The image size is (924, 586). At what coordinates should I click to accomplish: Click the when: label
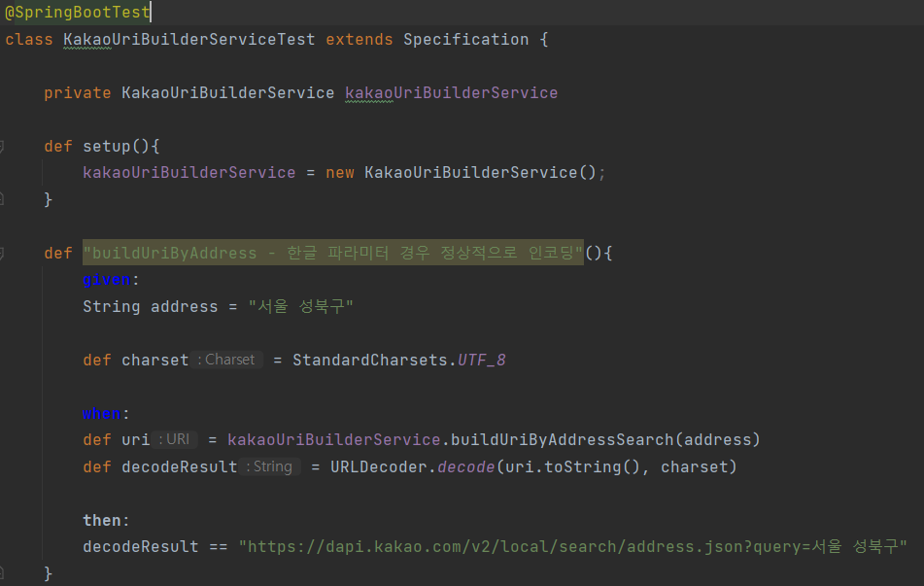[106, 413]
